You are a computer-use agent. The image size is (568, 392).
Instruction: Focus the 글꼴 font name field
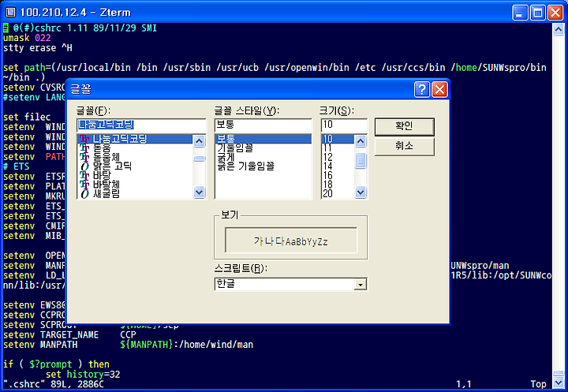141,125
